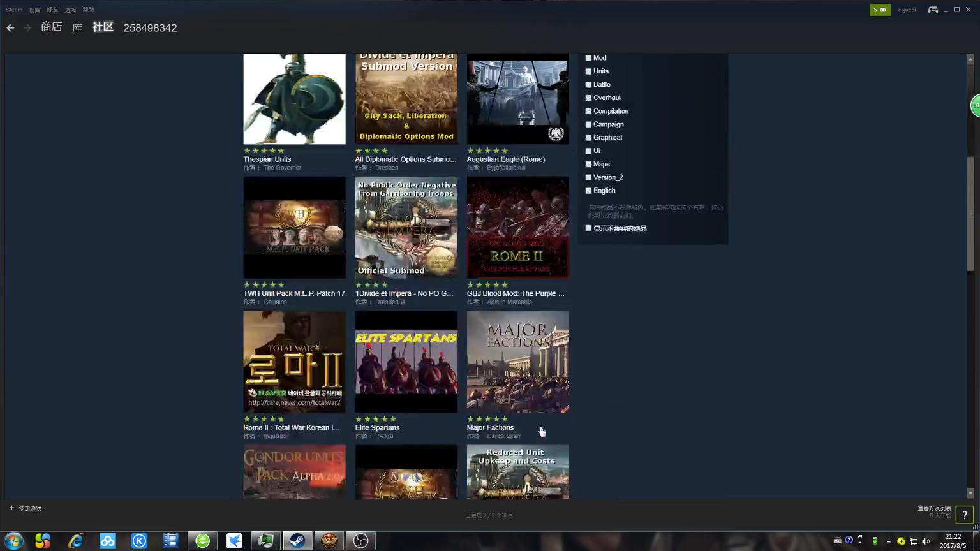Tick the Mod filter checkbox
Screen dimensions: 980x551
tap(588, 58)
